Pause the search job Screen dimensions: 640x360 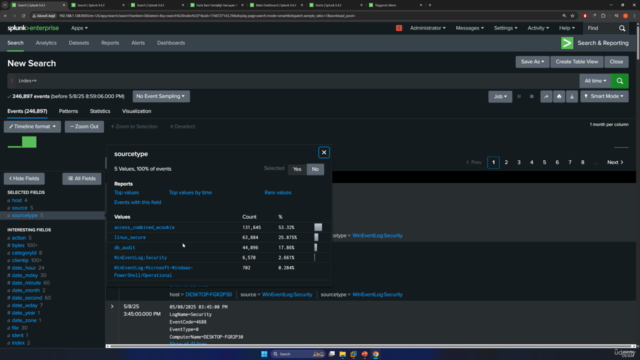519,97
